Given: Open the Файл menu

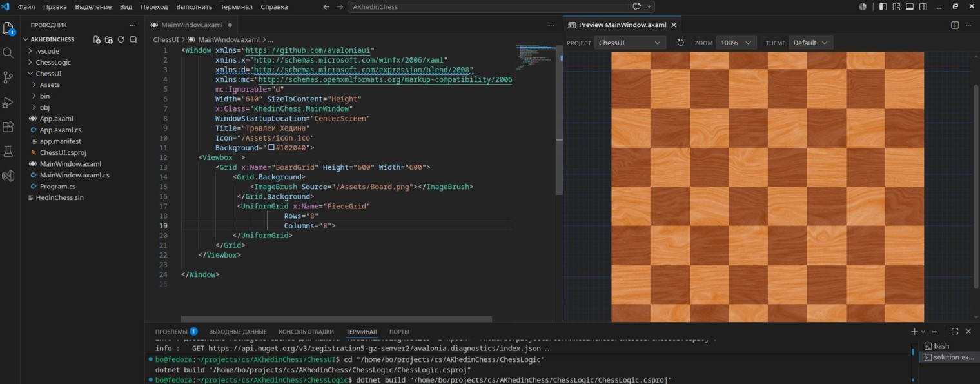Looking at the screenshot, I should (x=26, y=6).
